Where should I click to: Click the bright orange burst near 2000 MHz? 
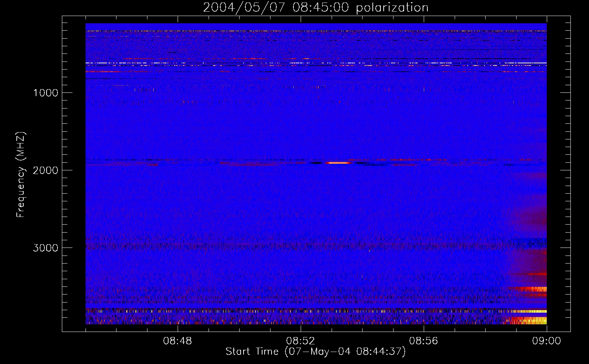[x=338, y=163]
